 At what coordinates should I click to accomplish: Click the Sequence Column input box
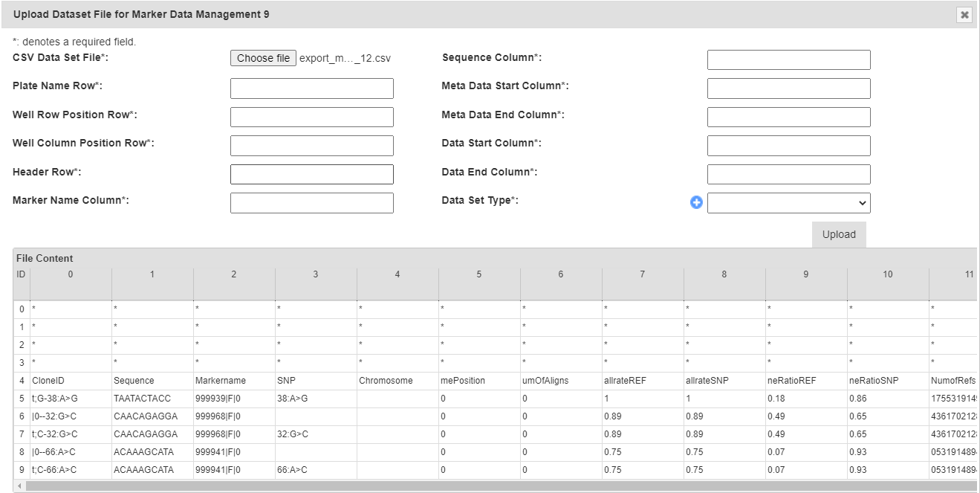(x=788, y=60)
